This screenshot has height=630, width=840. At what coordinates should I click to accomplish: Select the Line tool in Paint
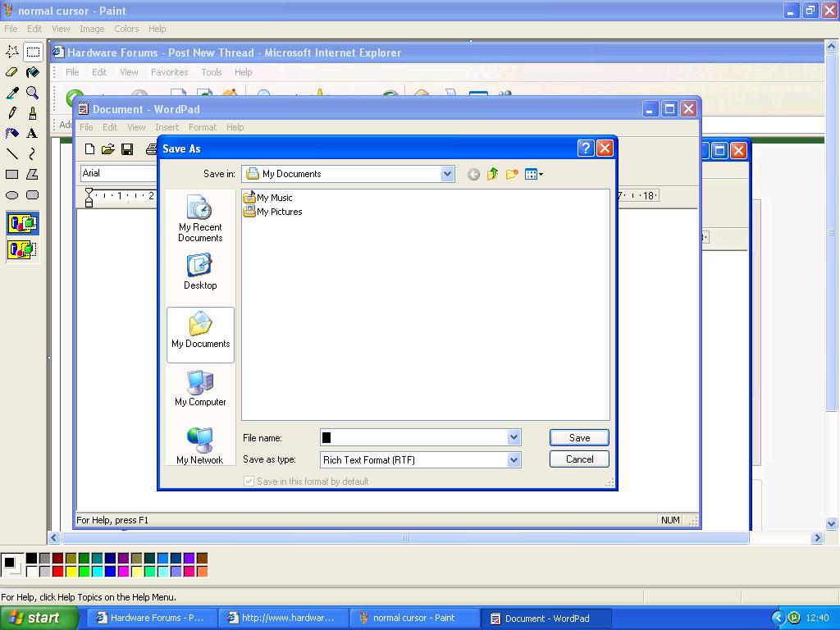tap(11, 154)
